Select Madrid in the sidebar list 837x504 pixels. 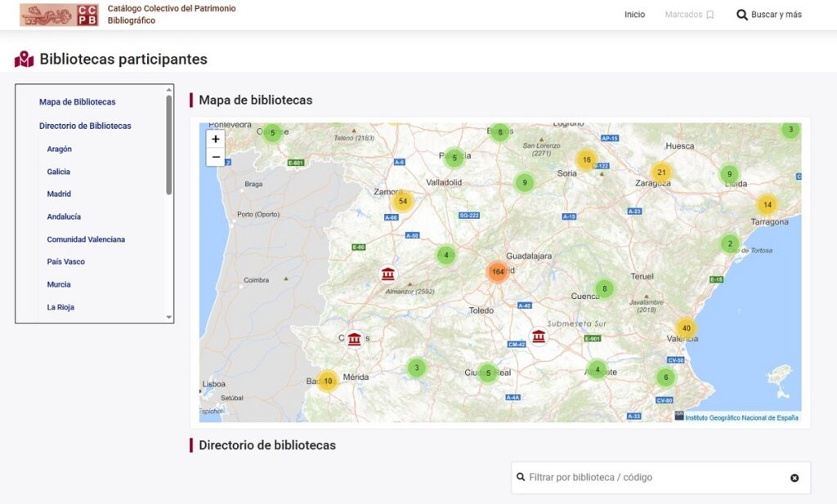57,194
